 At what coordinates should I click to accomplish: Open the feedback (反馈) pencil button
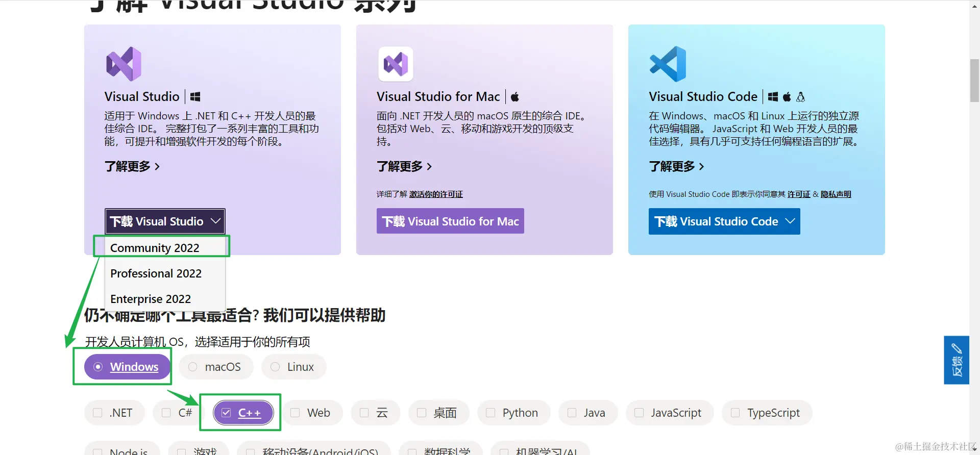pyautogui.click(x=957, y=360)
